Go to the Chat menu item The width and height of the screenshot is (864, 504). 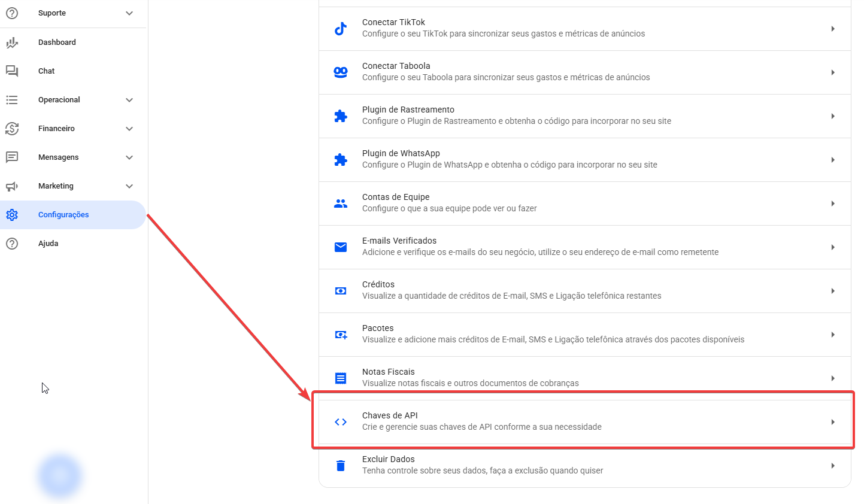[x=73, y=71]
